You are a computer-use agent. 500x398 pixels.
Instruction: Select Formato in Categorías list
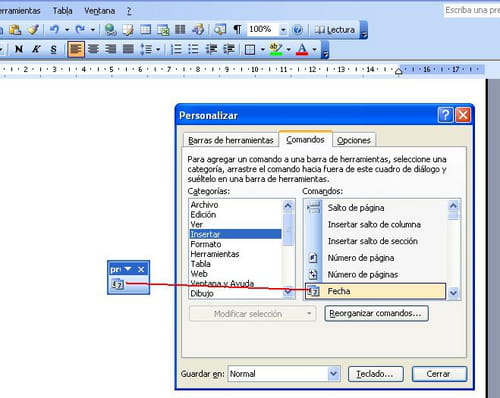[235, 244]
